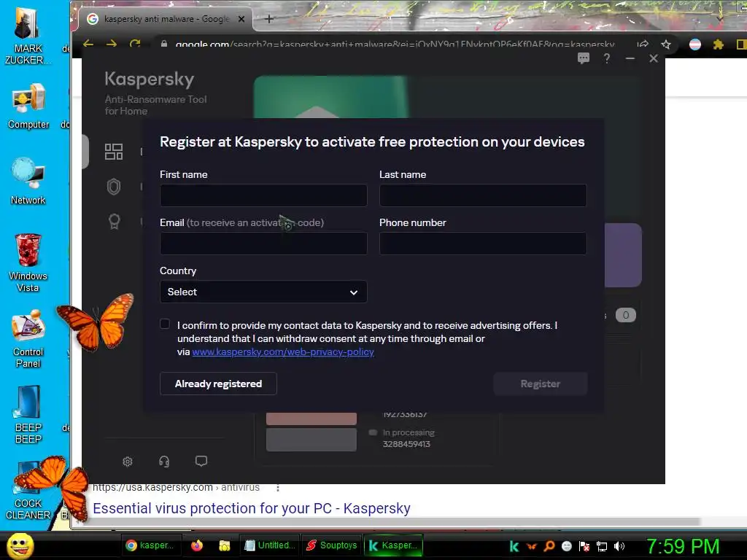This screenshot has height=560, width=747.
Task: Open BEEP BEEP desktop icon
Action: coord(28,414)
